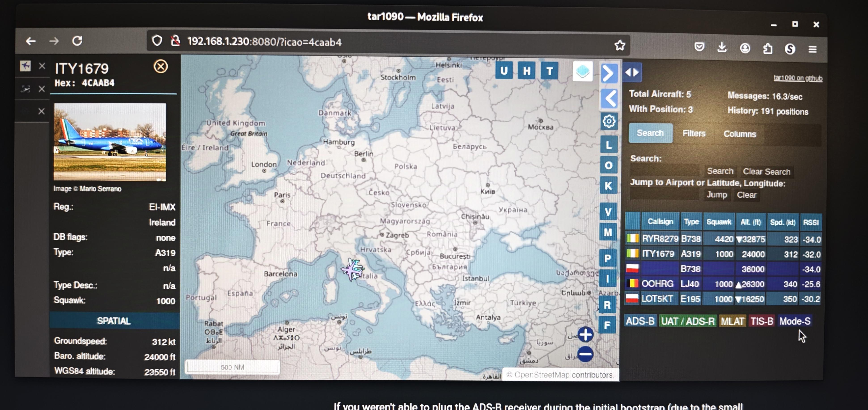Click the U map toggle button
This screenshot has height=410, width=868.
pyautogui.click(x=504, y=71)
